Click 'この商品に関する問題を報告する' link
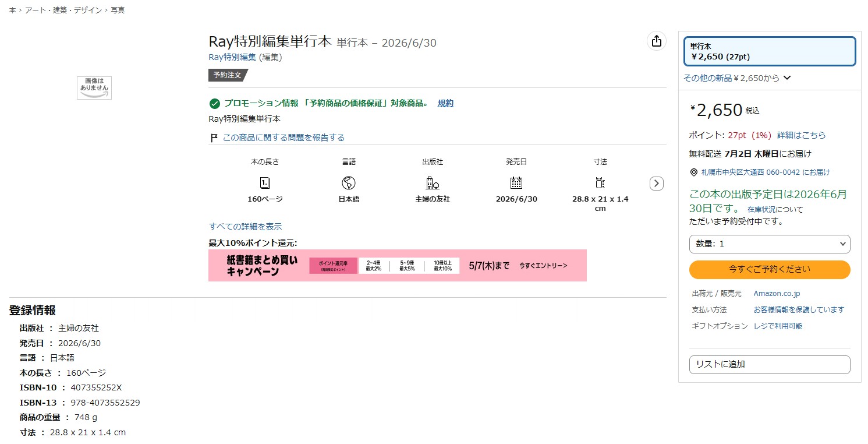Viewport: 868px width, 444px height. 284,138
